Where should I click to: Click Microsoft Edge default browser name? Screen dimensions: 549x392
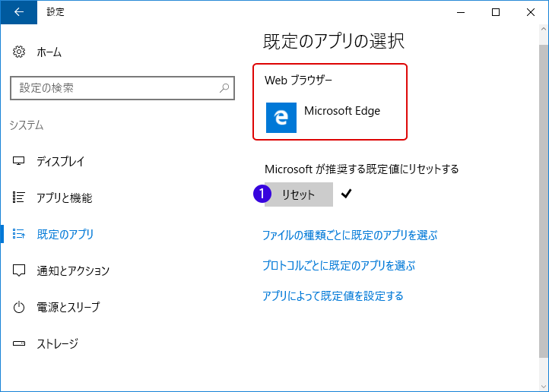(x=342, y=111)
